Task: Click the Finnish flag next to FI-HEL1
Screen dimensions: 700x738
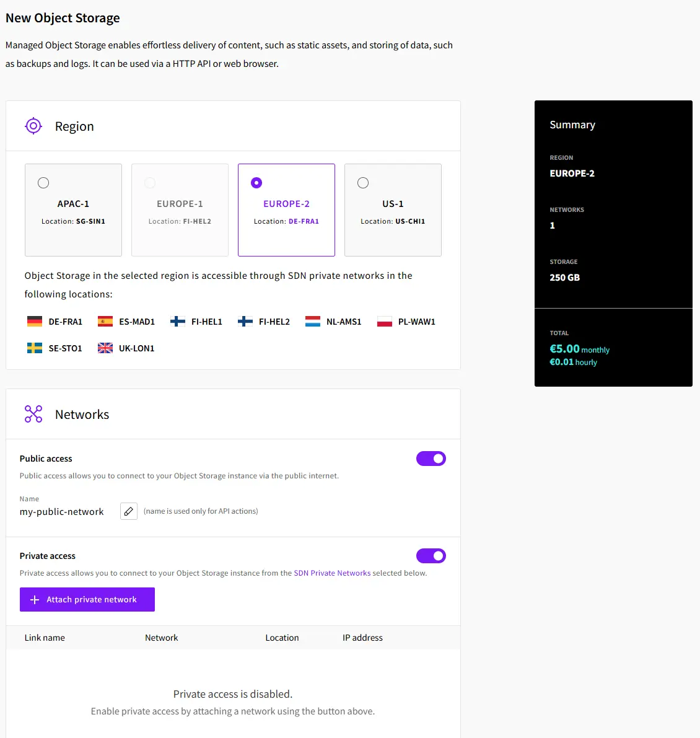Action: tap(177, 322)
